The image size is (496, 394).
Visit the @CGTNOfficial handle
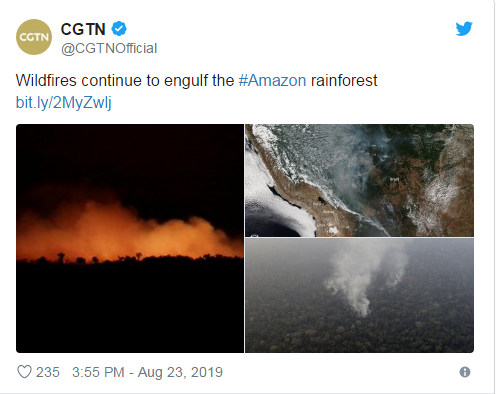click(x=109, y=48)
